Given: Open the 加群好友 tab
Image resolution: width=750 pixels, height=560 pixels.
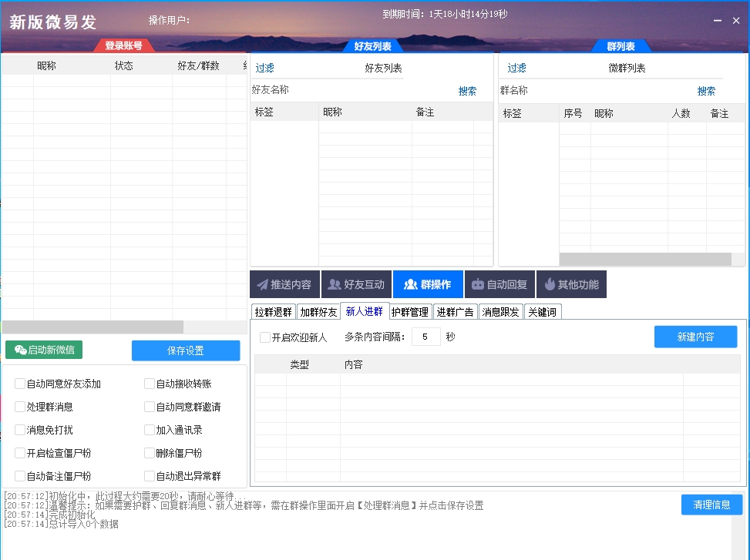Looking at the screenshot, I should (x=318, y=312).
